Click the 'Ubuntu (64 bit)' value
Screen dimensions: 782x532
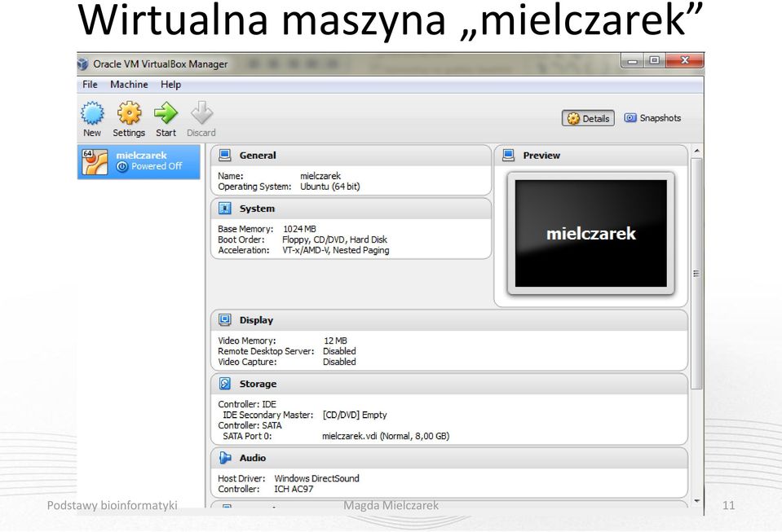[329, 187]
